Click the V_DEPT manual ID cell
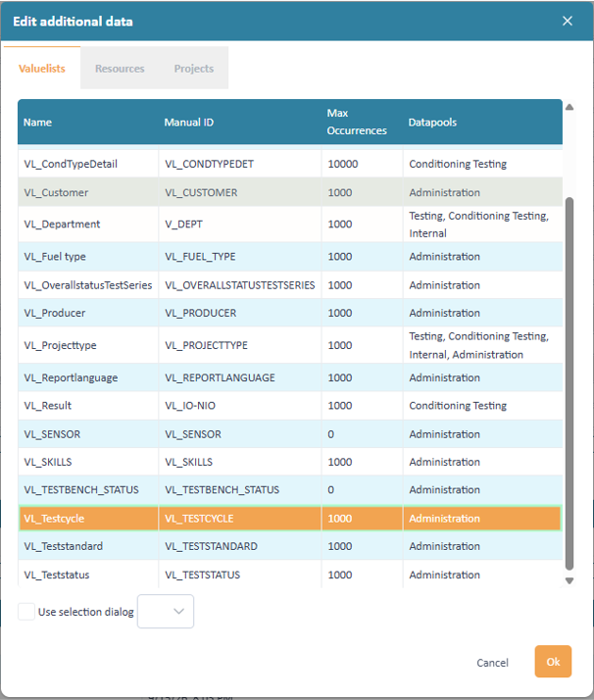This screenshot has width=594, height=700. click(240, 225)
